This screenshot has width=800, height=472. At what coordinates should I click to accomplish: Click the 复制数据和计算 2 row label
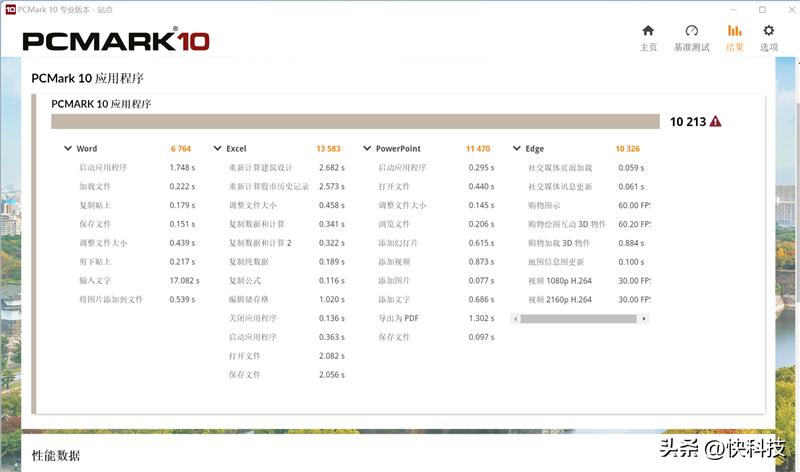pos(260,243)
